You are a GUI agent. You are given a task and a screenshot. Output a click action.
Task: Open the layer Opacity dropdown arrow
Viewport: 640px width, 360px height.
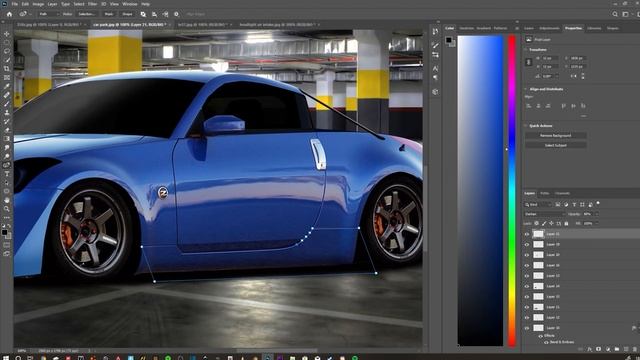[596, 214]
